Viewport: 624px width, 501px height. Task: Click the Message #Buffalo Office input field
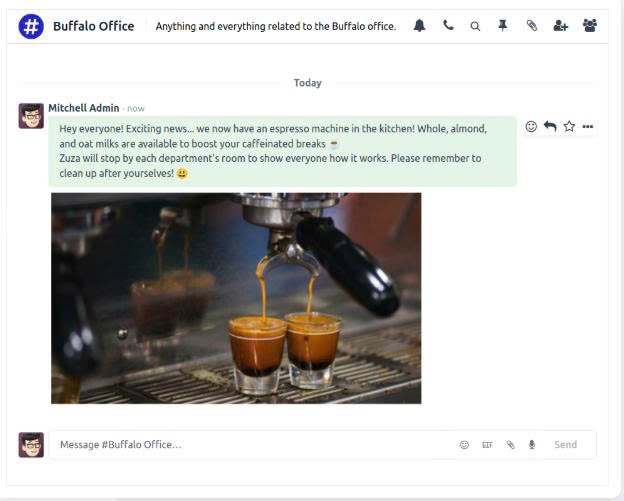point(250,445)
